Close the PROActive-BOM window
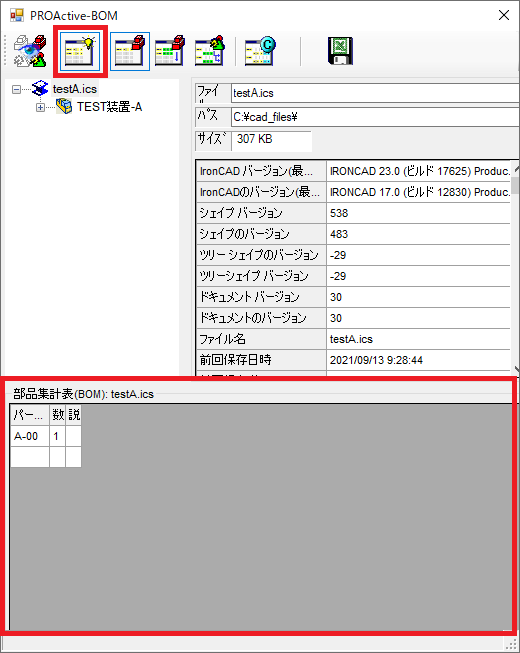The image size is (520, 653). click(x=504, y=15)
